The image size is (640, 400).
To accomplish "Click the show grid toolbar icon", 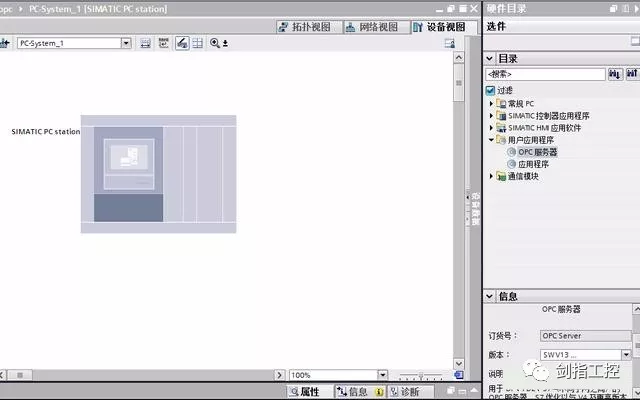I will coord(197,44).
